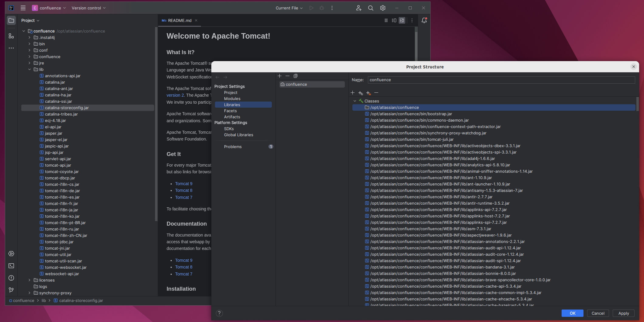Select Modules in Project Structure
The height and width of the screenshot is (322, 644).
pyautogui.click(x=232, y=99)
